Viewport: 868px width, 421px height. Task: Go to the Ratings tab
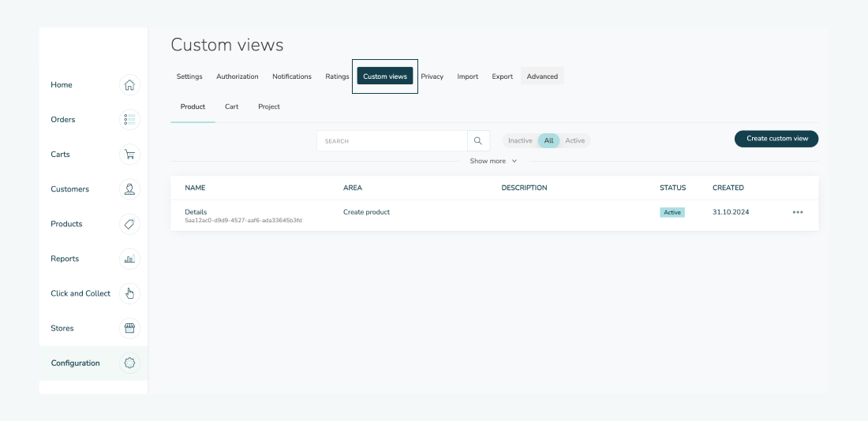click(337, 76)
